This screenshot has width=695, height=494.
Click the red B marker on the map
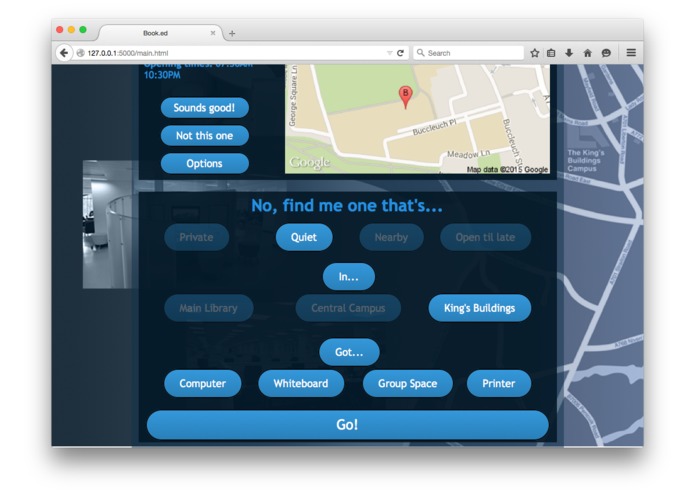pos(405,97)
